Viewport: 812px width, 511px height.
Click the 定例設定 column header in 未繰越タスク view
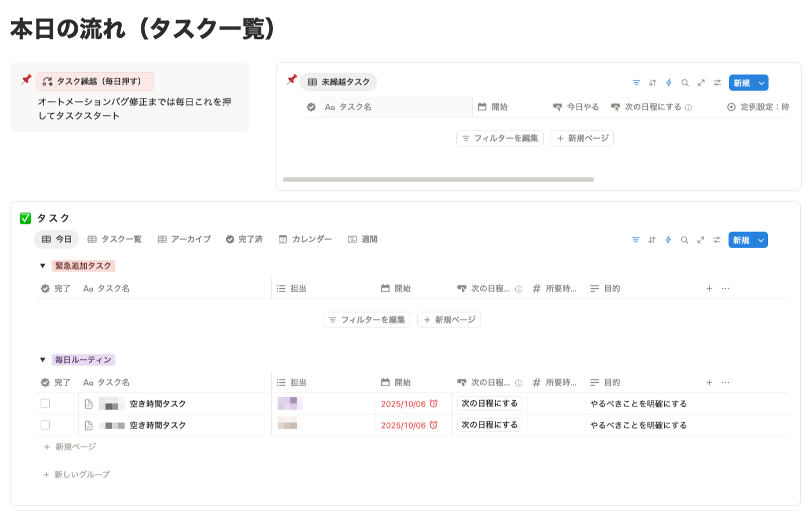tap(758, 107)
